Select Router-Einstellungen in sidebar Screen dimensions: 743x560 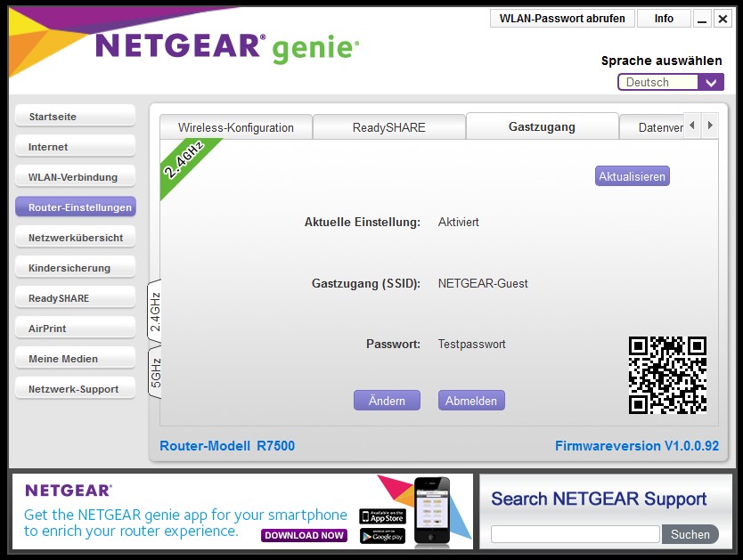point(76,207)
